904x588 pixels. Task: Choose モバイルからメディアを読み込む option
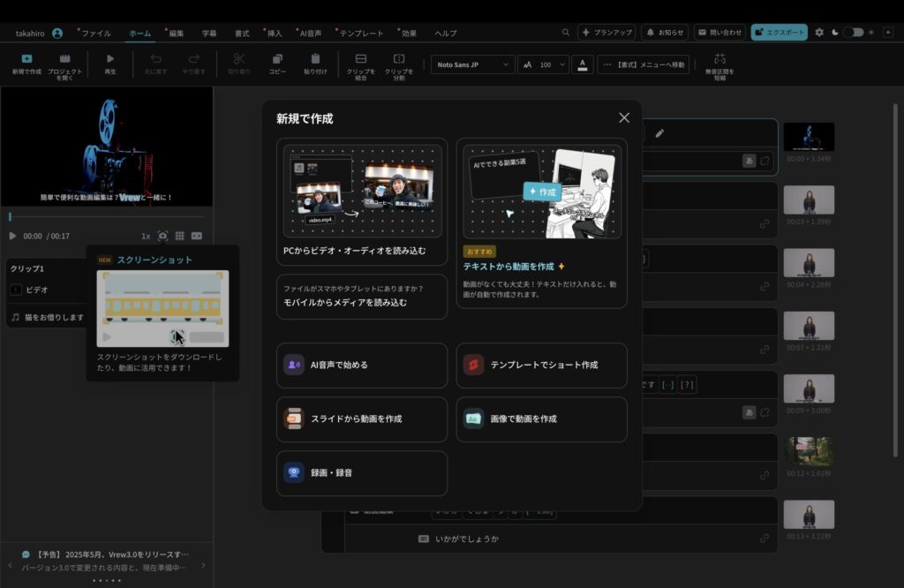coord(362,297)
